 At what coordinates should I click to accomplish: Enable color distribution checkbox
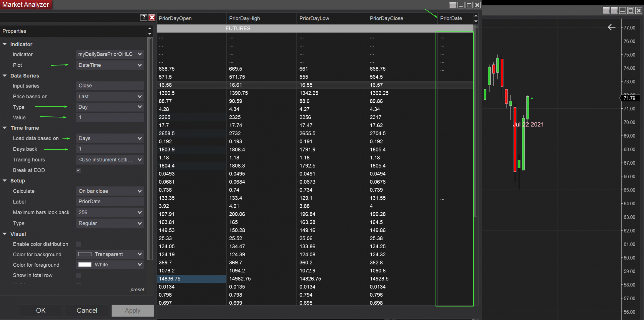click(78, 244)
